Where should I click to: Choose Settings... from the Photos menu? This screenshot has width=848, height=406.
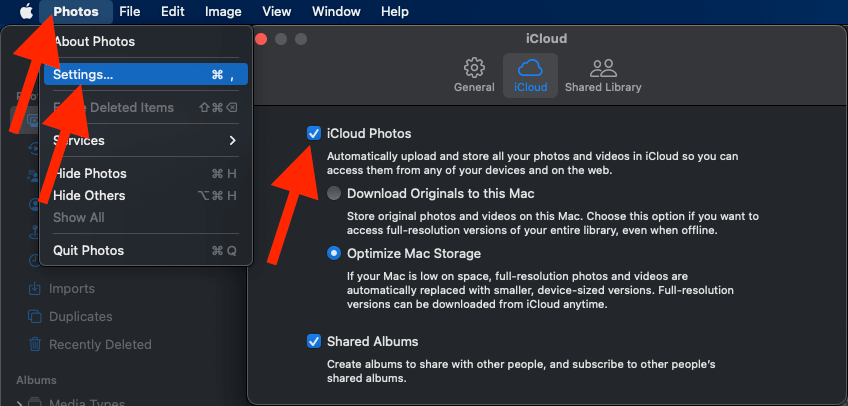pyautogui.click(x=83, y=74)
